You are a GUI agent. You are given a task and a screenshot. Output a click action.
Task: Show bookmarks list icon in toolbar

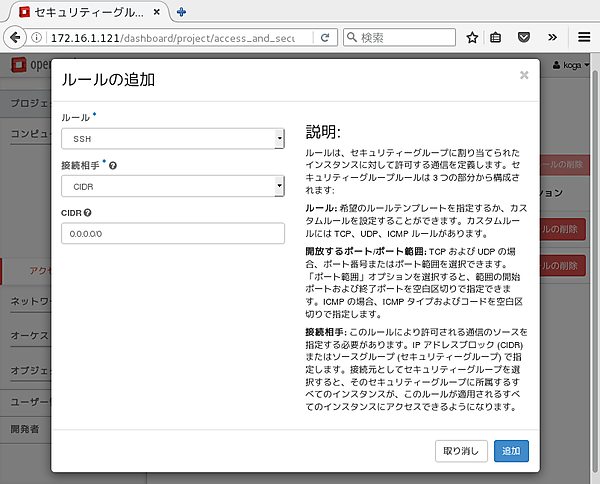pos(496,37)
